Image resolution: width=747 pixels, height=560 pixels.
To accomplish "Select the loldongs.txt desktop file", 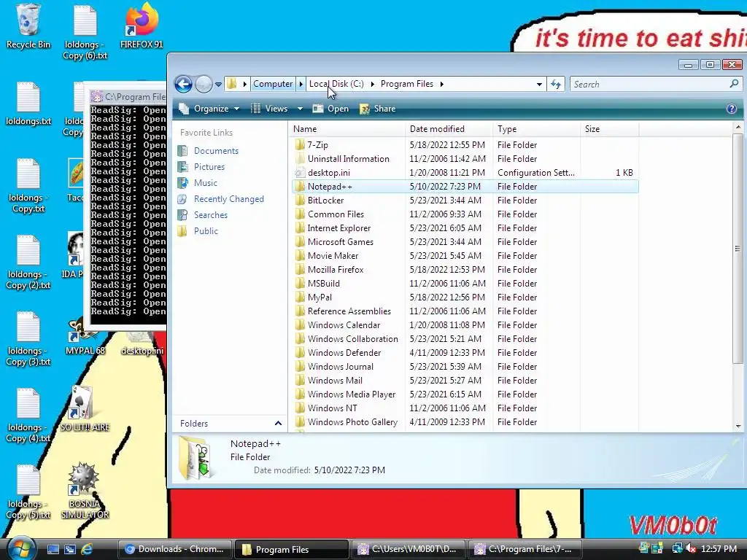I will (28, 104).
